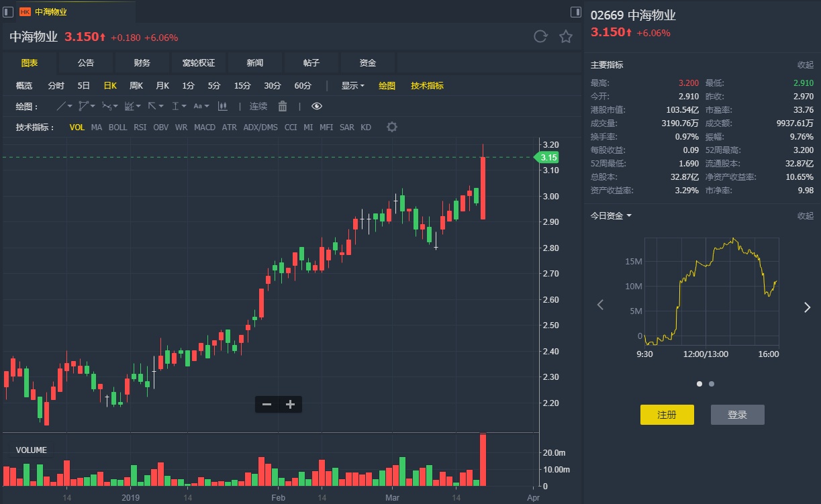Toggle the 技术指标 indicators bar

(427, 86)
